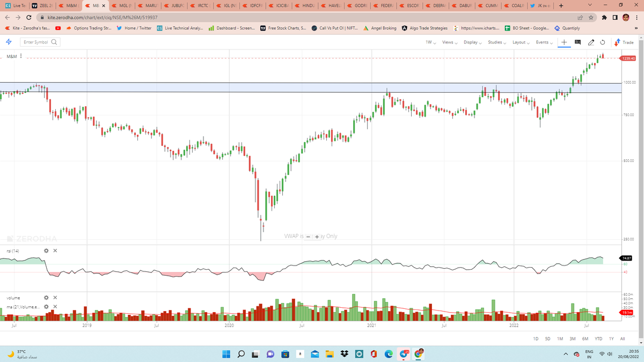Select the YTD range

point(598,339)
